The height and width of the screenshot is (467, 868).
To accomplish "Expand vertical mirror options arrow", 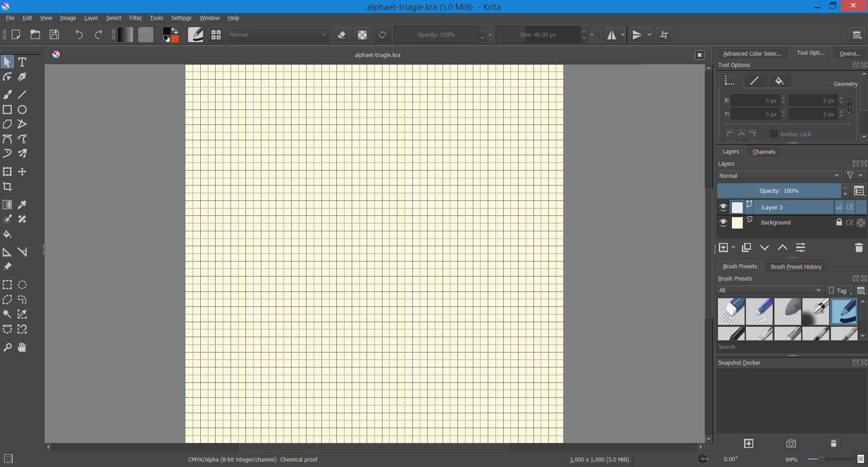I will 650,35.
